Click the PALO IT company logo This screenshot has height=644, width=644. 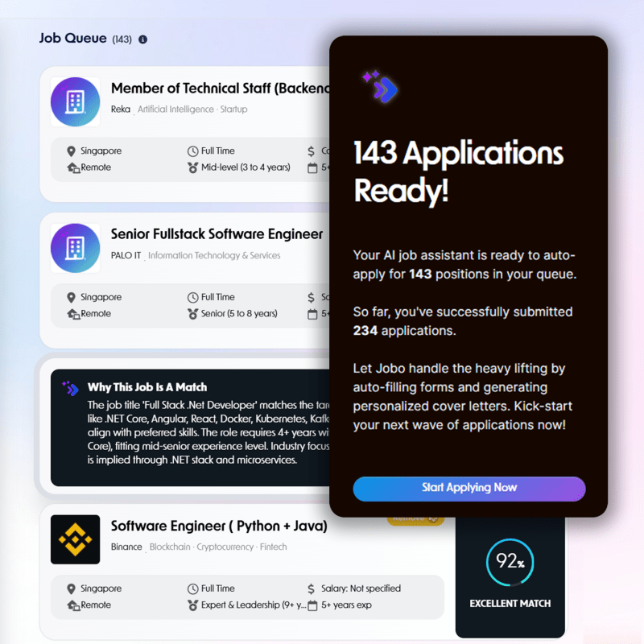75,248
